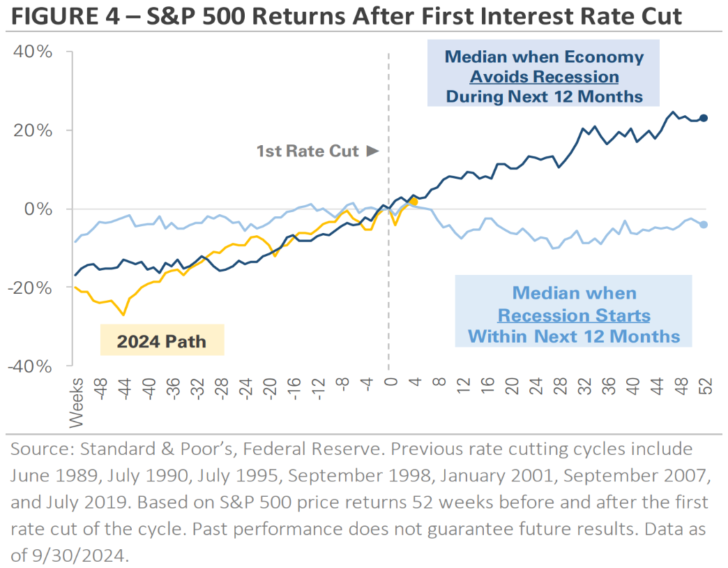Click the light blue endpoint dot at week 52

click(x=704, y=225)
